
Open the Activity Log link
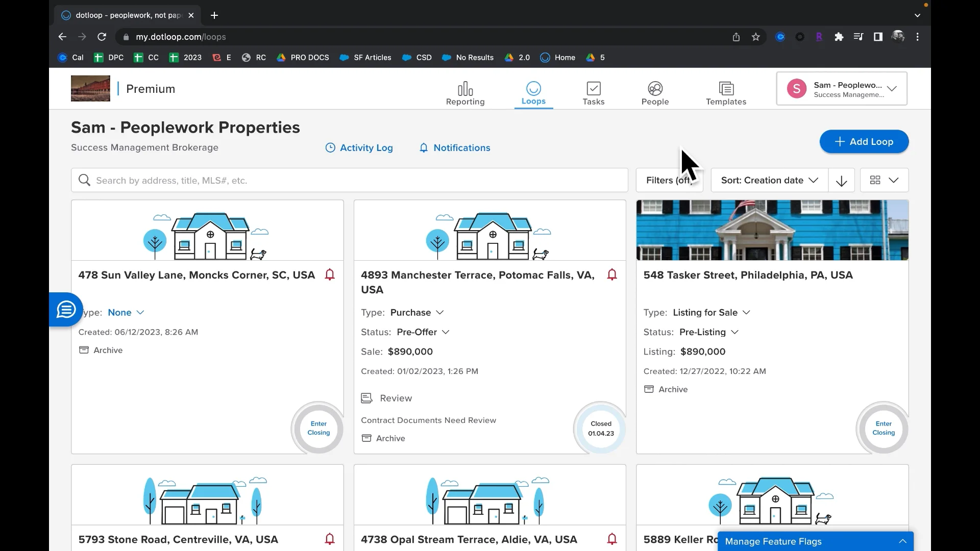(359, 148)
